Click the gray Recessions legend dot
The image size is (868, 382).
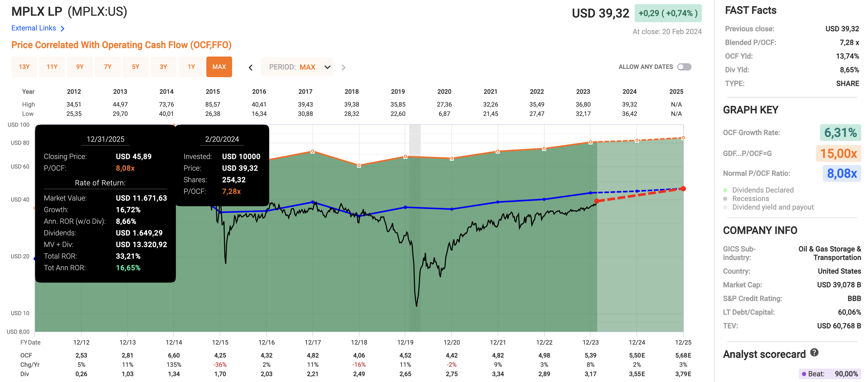[725, 198]
